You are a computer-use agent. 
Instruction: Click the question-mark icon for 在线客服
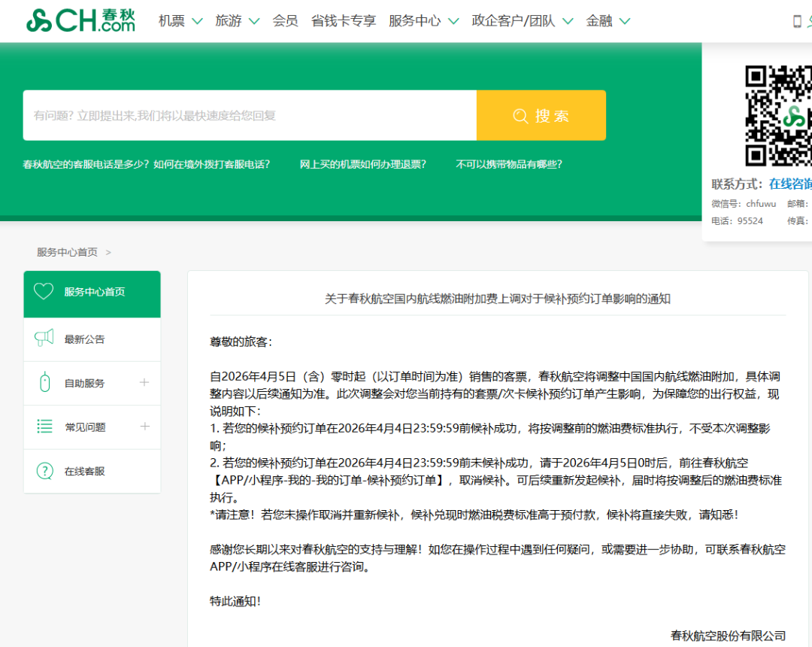point(44,471)
